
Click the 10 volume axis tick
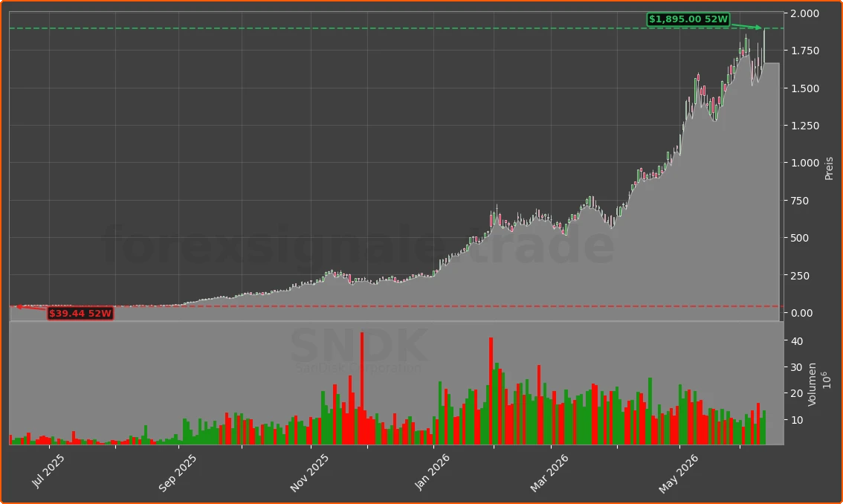[797, 419]
